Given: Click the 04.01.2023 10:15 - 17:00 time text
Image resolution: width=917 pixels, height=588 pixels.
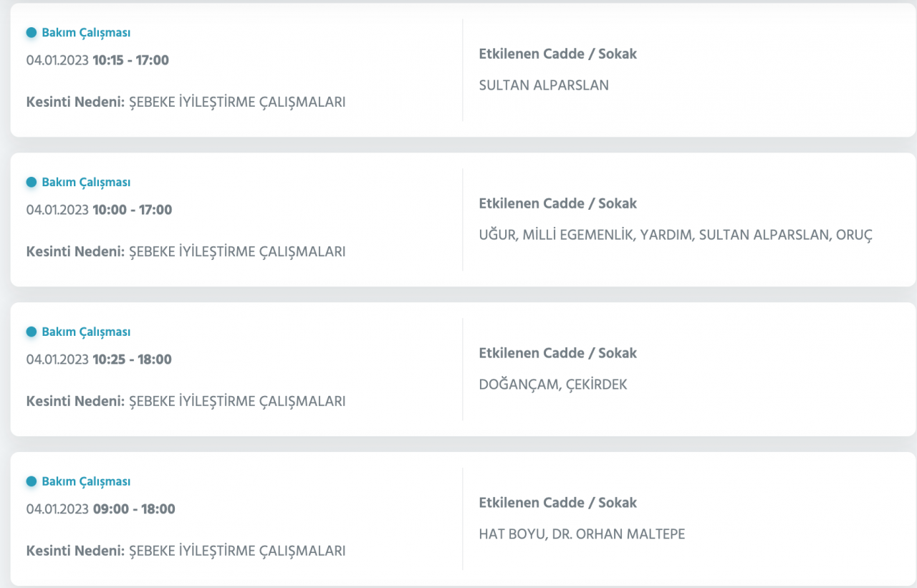Looking at the screenshot, I should [97, 60].
